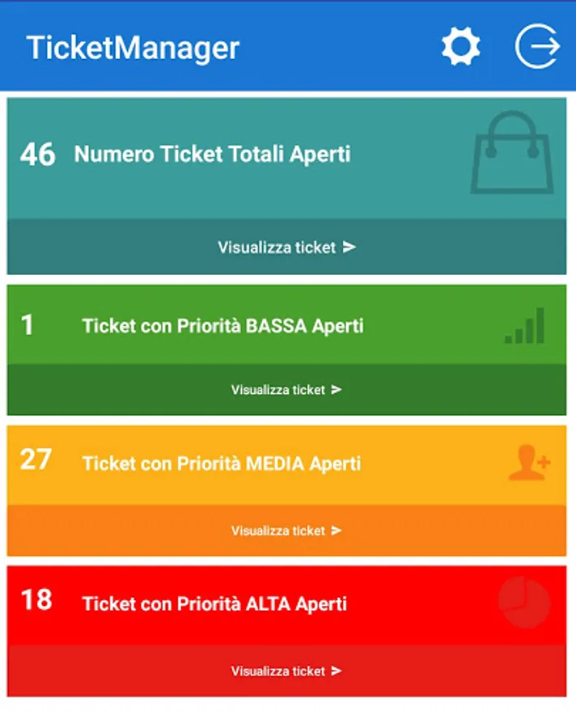Select Ticket con Priorità ALTA Aperti
The height and width of the screenshot is (728, 576).
point(214,604)
